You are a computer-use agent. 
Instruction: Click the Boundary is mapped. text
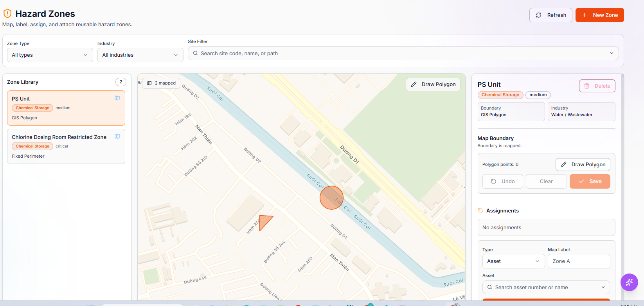500,146
